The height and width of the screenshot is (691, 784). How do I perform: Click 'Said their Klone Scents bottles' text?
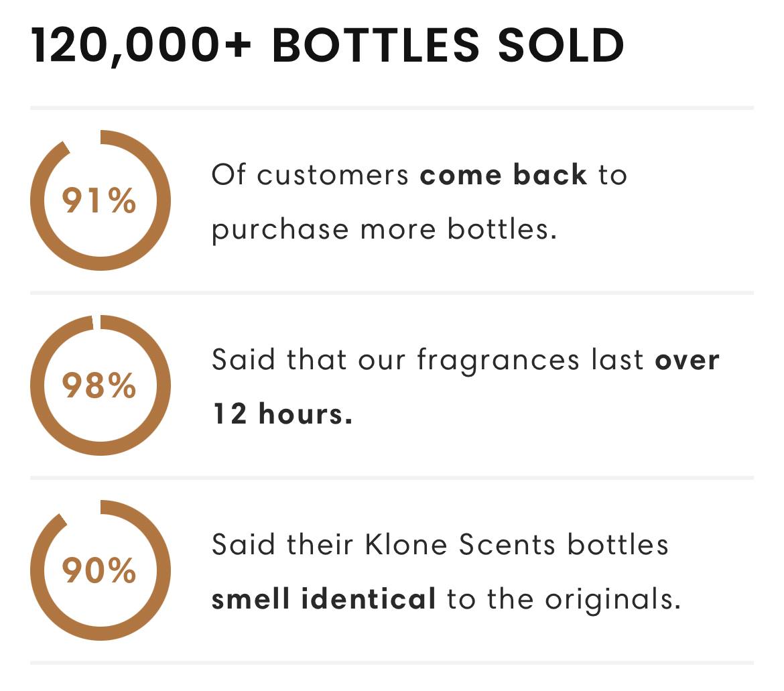point(440,544)
